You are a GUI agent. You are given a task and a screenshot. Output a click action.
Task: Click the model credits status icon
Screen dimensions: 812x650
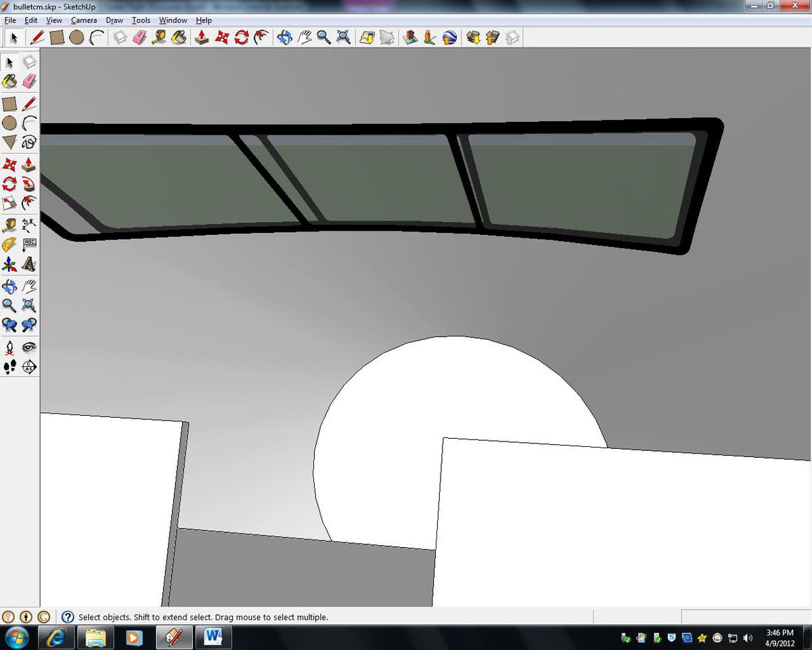tap(26, 617)
